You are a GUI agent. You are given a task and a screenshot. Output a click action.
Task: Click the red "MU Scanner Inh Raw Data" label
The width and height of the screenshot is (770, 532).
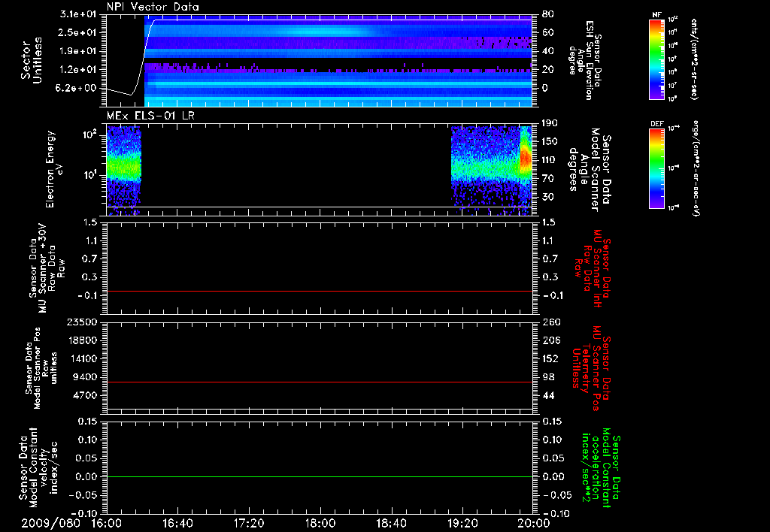(x=593, y=268)
